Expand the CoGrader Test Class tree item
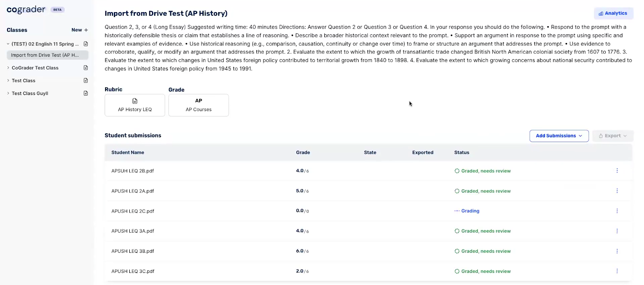 (8, 68)
